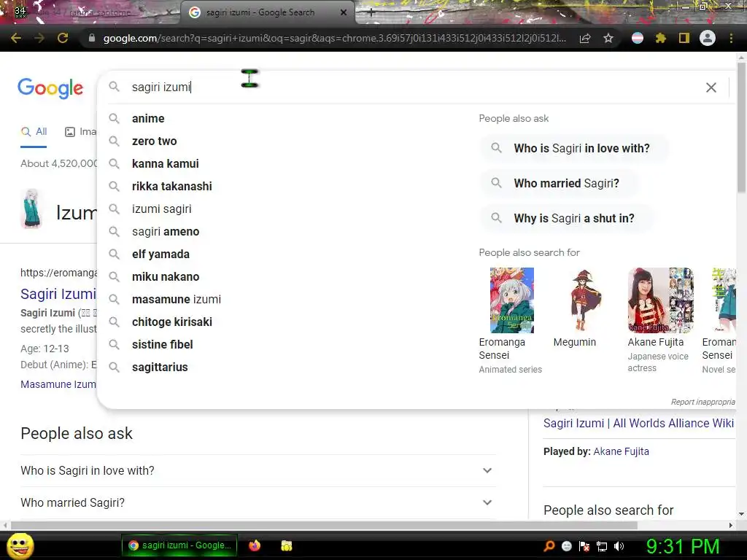The image size is (747, 560).
Task: Click 'Who is Sagiri in love with?' chip
Action: [573, 148]
